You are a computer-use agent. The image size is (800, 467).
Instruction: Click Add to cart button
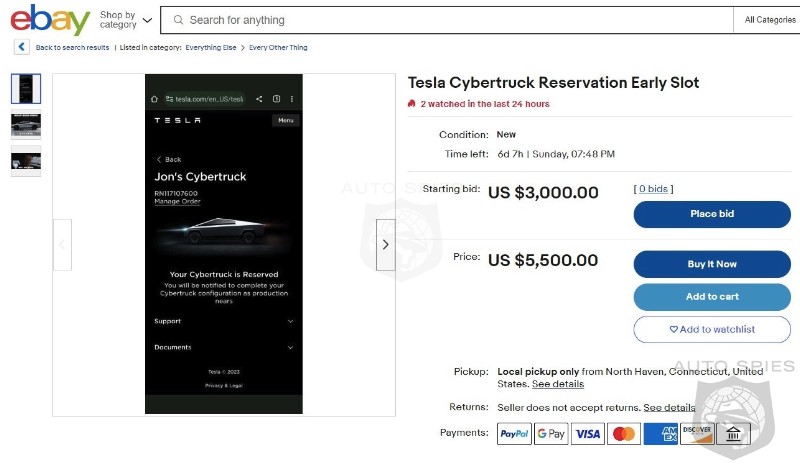tap(712, 297)
